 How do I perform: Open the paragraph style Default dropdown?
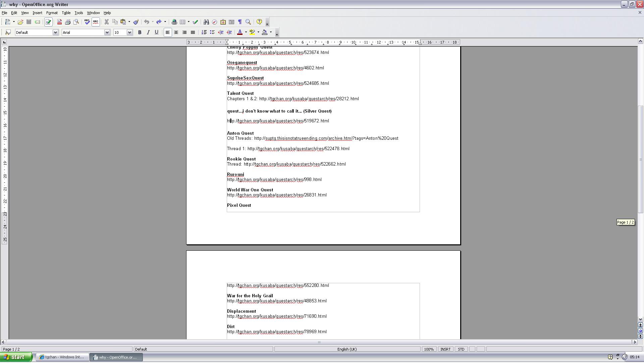pos(55,33)
